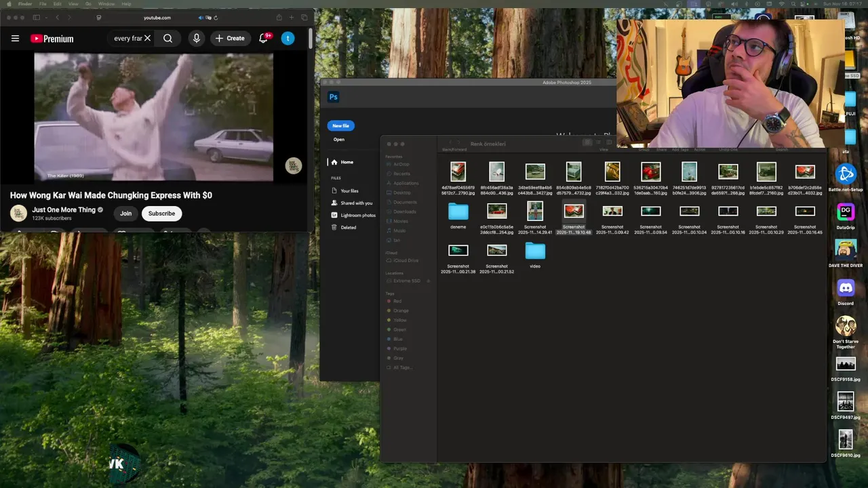Click the YouTube Premium logo
The width and height of the screenshot is (868, 488).
click(x=52, y=39)
